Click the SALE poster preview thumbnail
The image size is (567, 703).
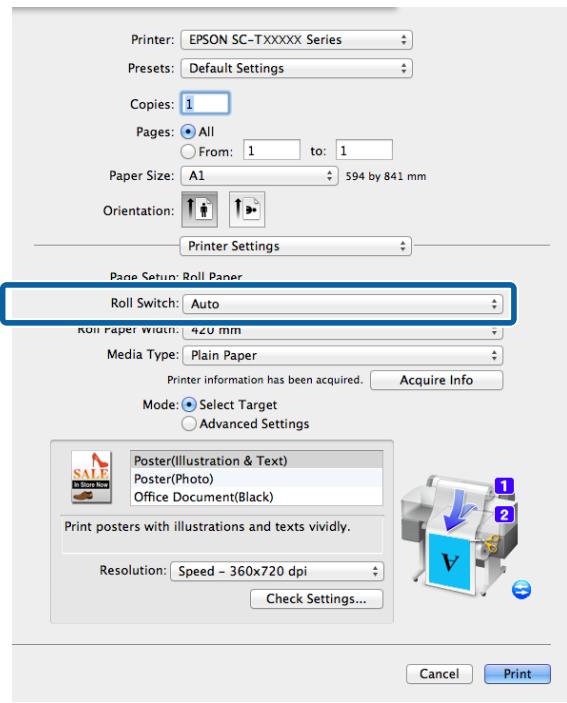[91, 477]
